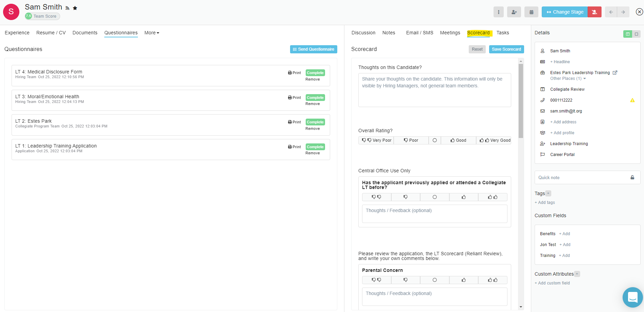Open the Email / SMS tab
644x312 pixels.
pyautogui.click(x=419, y=33)
